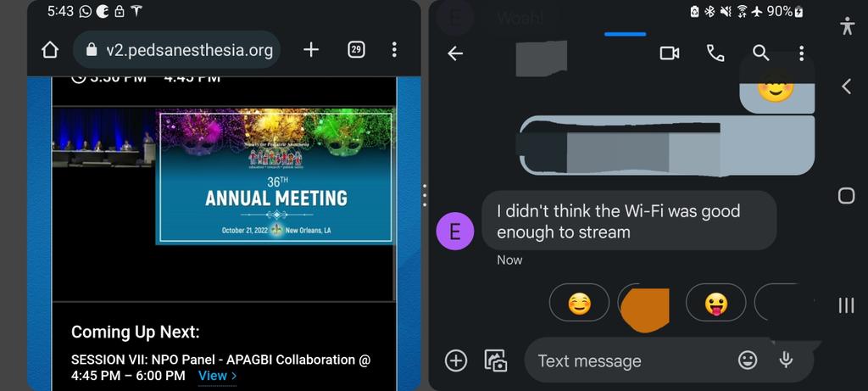The height and width of the screenshot is (391, 868).
Task: Go to the browser home page
Action: pos(50,50)
